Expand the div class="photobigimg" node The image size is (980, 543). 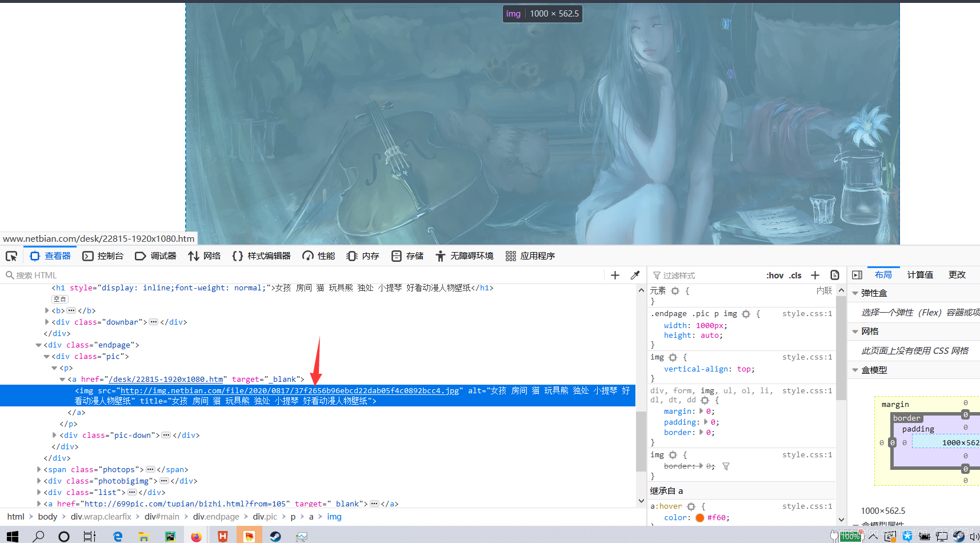(39, 481)
